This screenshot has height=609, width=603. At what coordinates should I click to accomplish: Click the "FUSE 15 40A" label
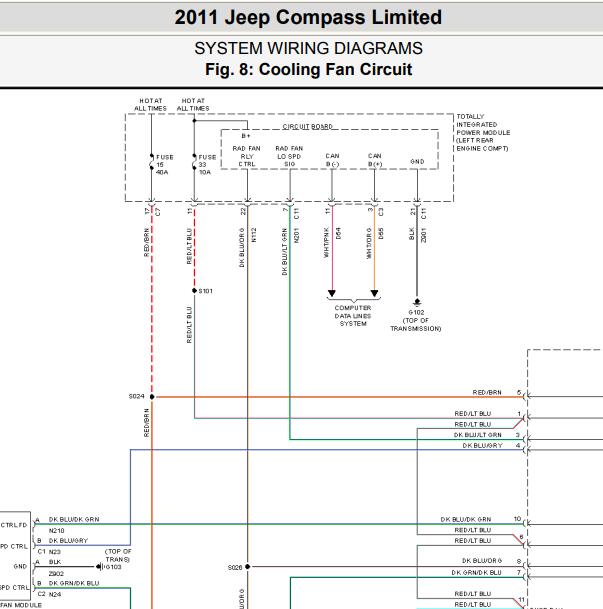[165, 165]
